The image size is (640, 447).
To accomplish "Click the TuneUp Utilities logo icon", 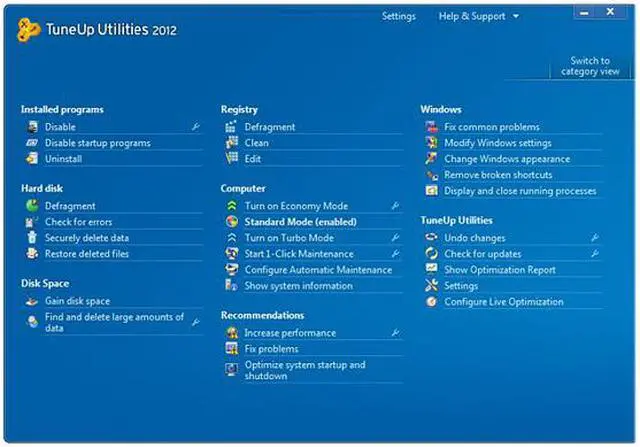I will coord(29,30).
